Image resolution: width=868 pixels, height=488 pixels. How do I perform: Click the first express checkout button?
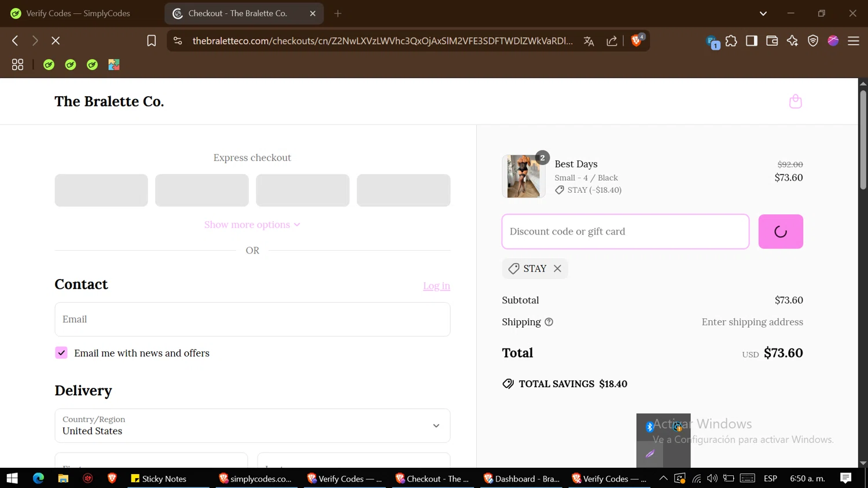(101, 190)
